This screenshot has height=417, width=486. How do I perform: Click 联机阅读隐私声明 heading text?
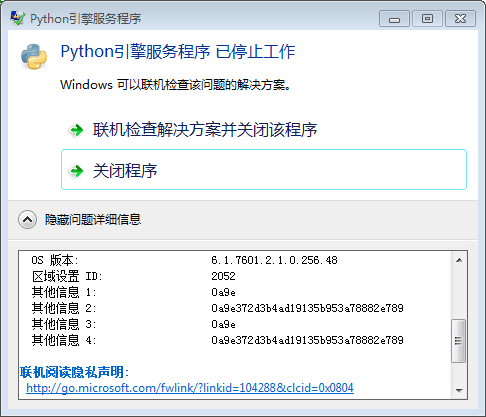[x=74, y=372]
